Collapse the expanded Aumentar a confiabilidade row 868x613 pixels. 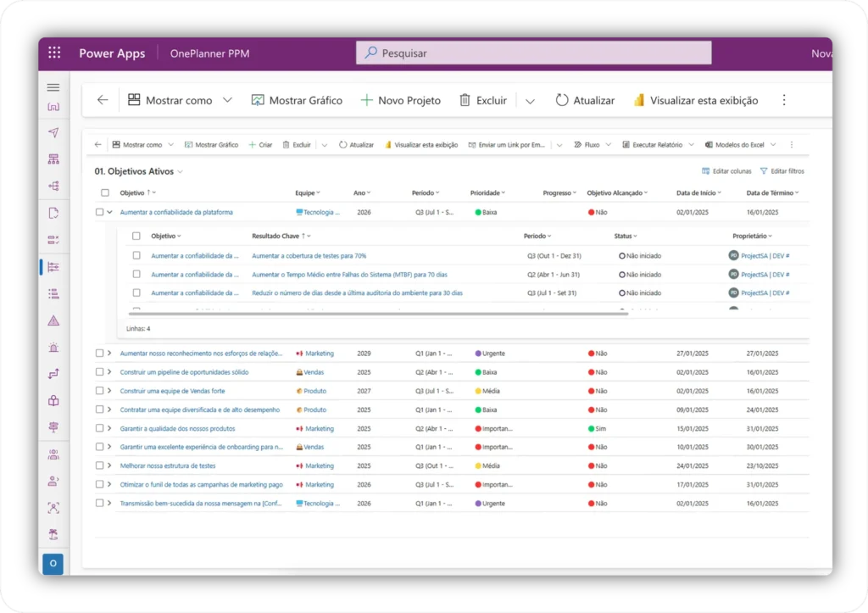pyautogui.click(x=109, y=211)
